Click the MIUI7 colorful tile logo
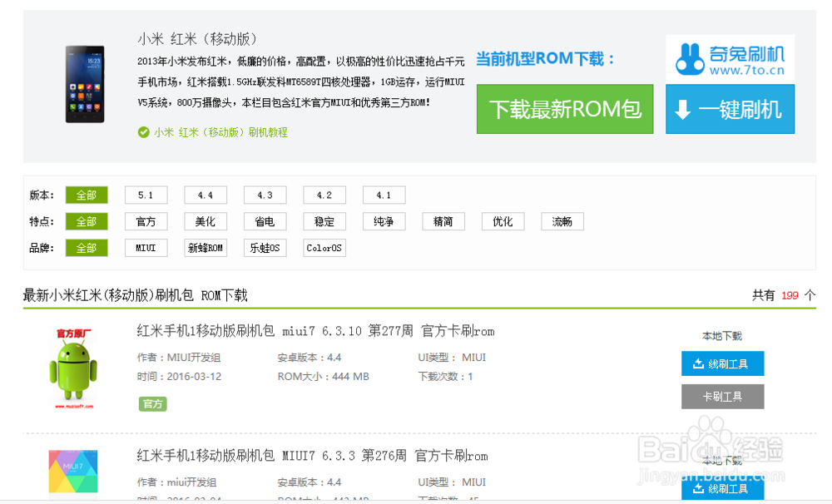 [x=72, y=472]
